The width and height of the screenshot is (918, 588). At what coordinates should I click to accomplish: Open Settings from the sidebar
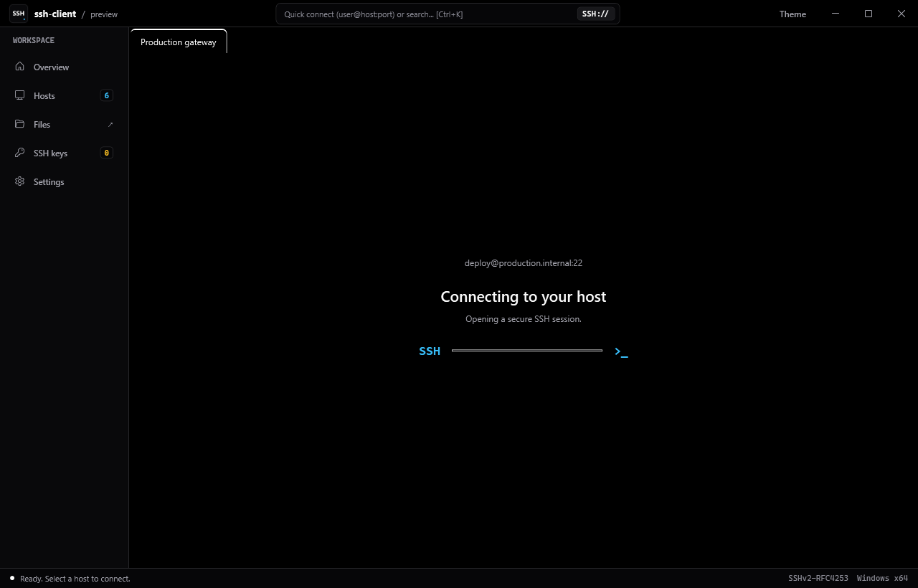point(65,182)
